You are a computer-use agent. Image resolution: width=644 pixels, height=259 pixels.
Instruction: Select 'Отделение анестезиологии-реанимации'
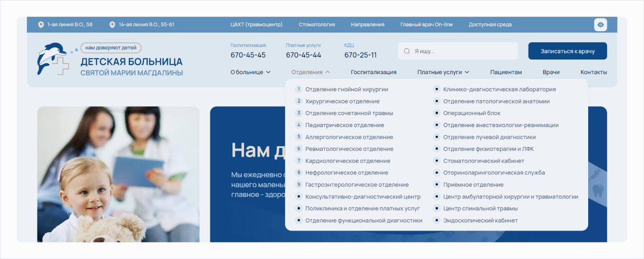(x=501, y=125)
